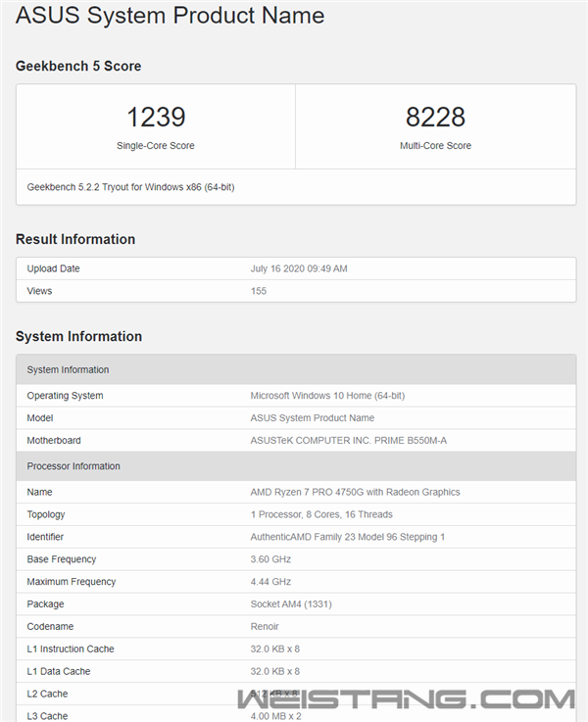Click the L1 Data Cache label

(59, 671)
